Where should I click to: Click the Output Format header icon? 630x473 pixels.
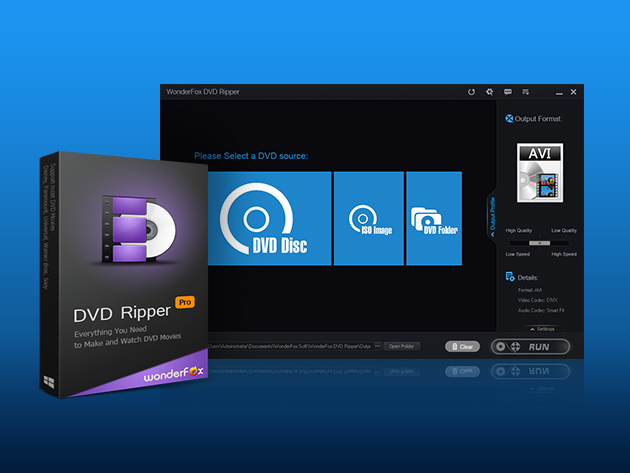509,119
